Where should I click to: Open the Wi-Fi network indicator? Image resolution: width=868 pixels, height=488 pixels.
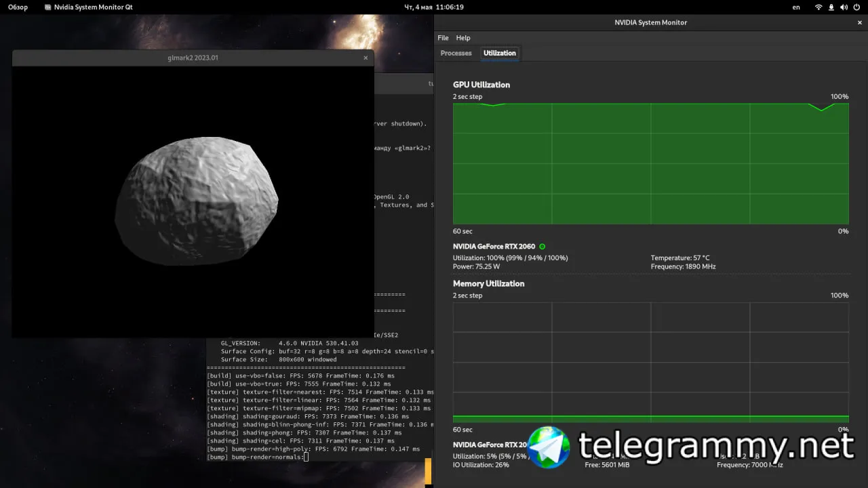point(818,7)
